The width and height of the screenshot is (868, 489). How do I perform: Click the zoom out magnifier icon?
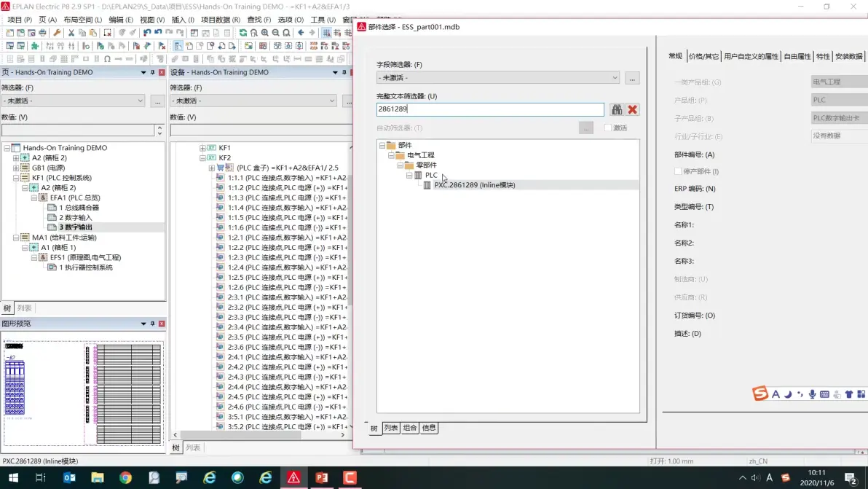pos(276,33)
